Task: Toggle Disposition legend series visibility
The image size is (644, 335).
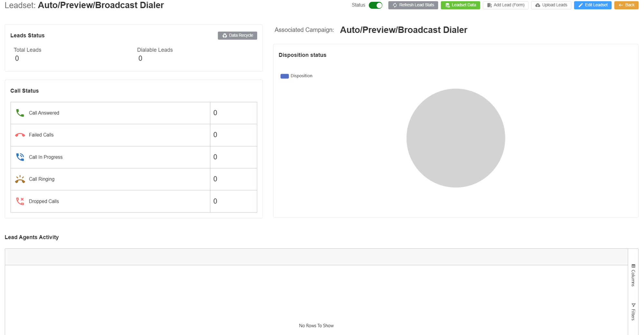Action: pyautogui.click(x=301, y=76)
